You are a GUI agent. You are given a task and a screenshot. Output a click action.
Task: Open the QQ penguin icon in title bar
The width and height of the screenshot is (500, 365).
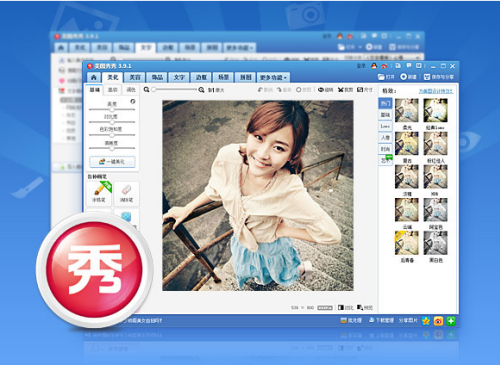click(374, 66)
